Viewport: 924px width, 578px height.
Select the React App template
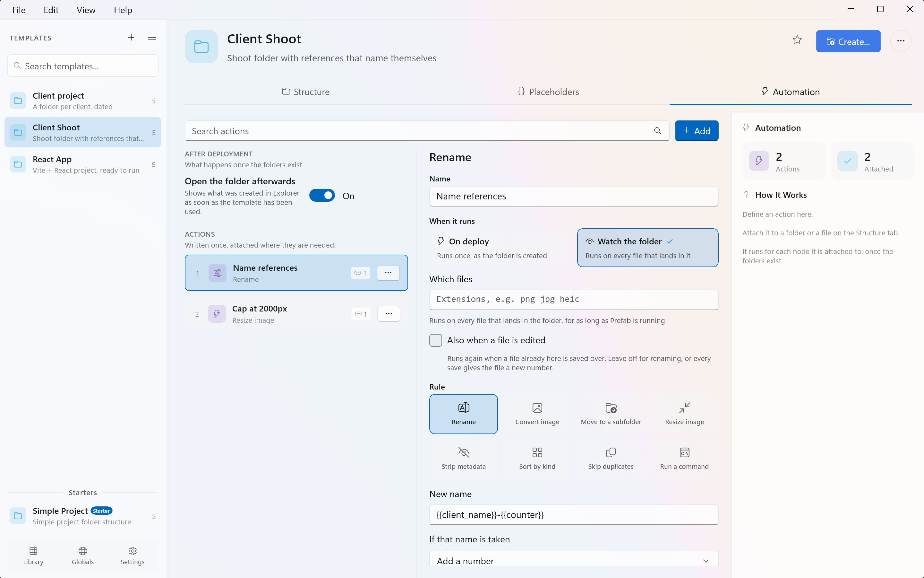82,164
